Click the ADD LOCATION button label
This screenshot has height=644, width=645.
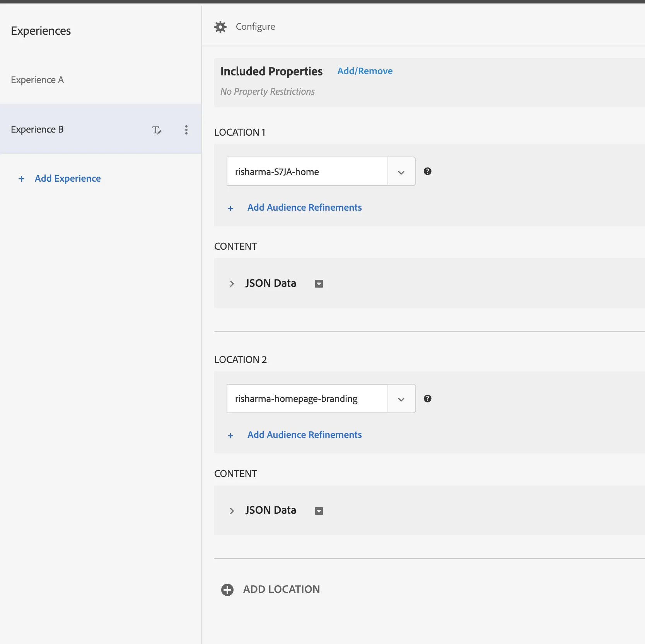(x=281, y=589)
